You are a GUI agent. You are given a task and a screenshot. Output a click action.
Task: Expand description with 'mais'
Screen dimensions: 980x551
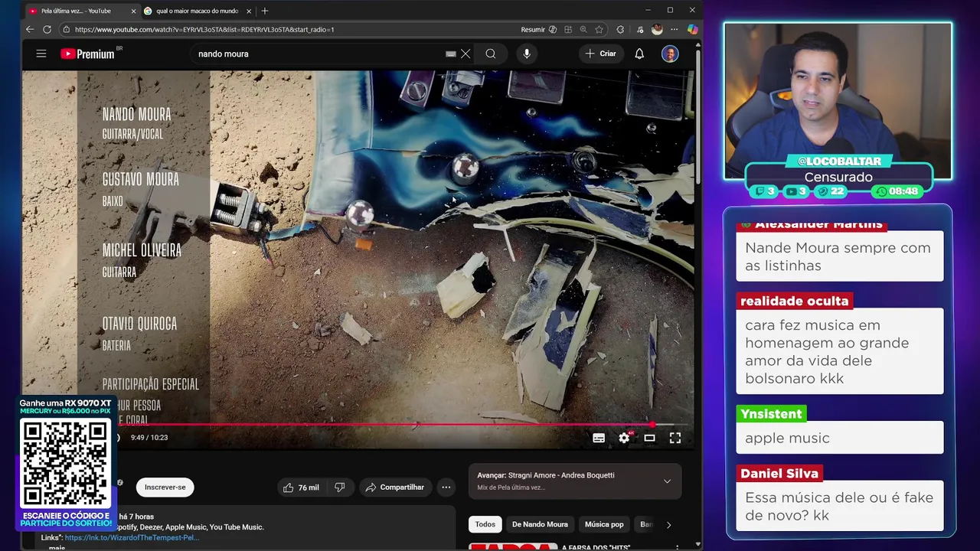[x=57, y=547]
